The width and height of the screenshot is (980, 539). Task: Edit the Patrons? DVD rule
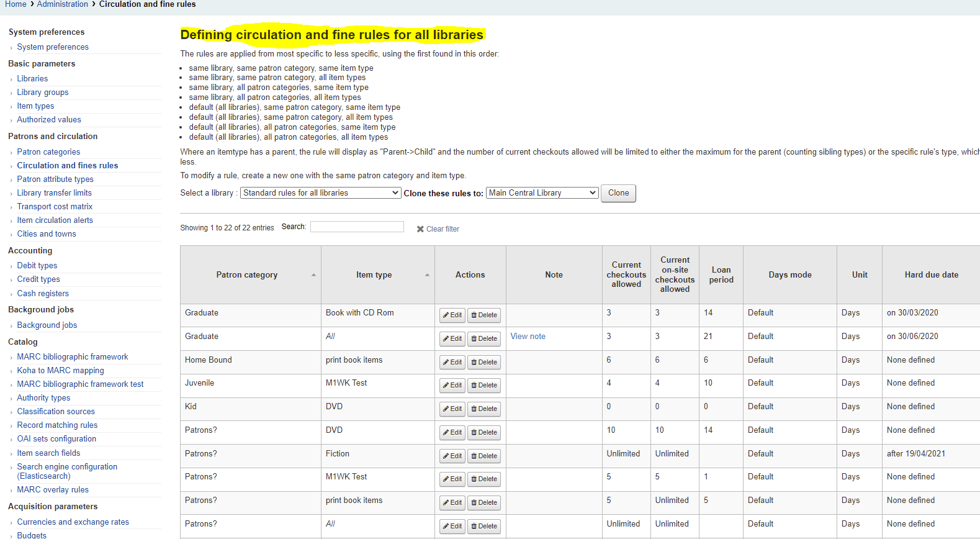[x=452, y=433]
